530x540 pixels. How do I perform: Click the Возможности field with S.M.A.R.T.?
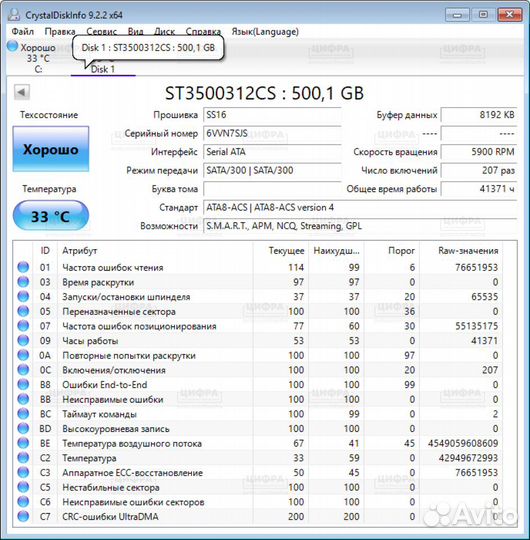(x=360, y=226)
